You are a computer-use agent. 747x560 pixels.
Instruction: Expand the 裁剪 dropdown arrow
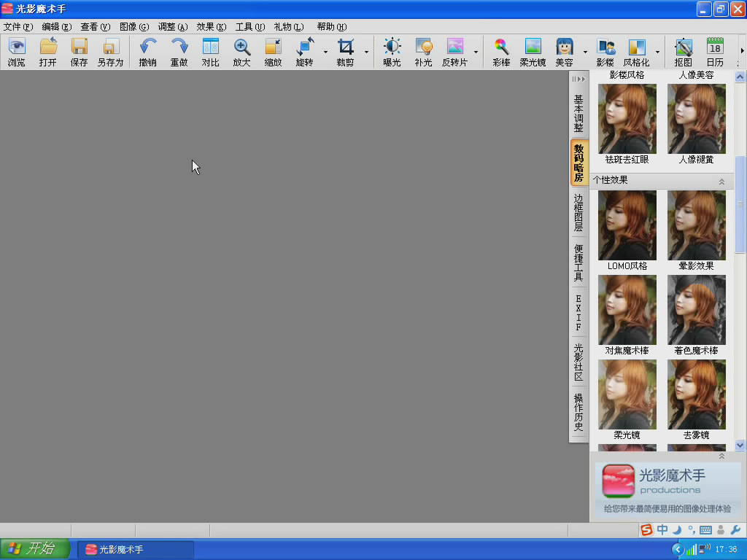click(x=366, y=52)
